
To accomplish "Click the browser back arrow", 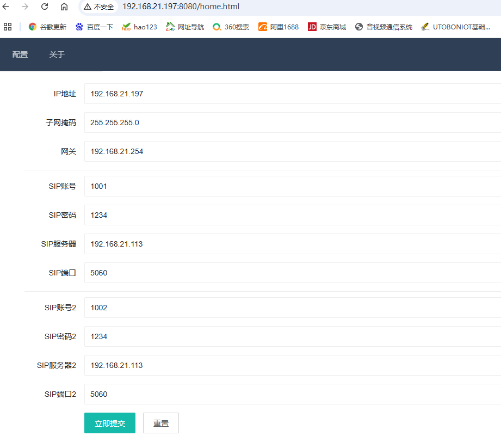I will pos(6,7).
